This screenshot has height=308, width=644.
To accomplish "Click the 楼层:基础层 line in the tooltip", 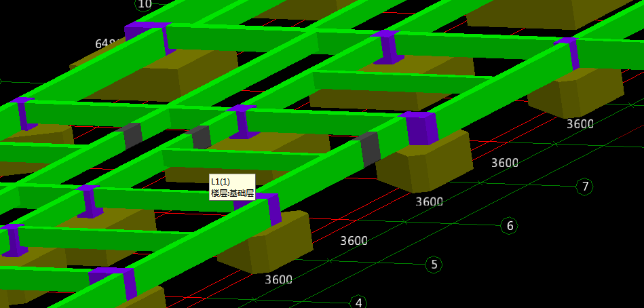I will coord(232,193).
